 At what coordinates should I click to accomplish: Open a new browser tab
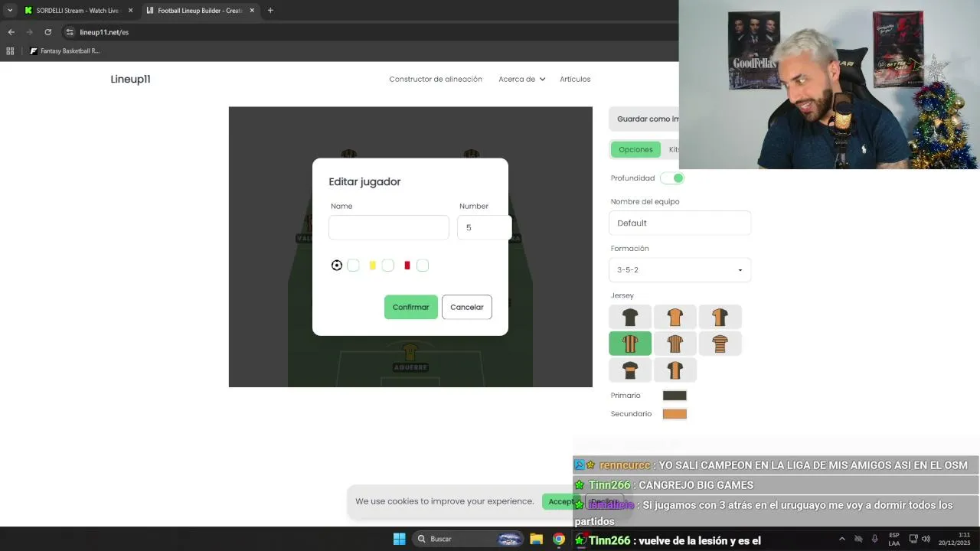[270, 11]
